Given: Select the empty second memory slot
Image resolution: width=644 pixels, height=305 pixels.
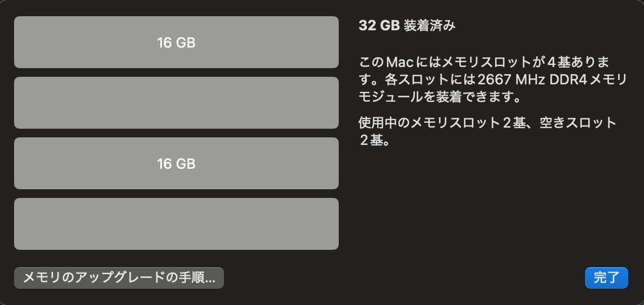Looking at the screenshot, I should pyautogui.click(x=176, y=103).
